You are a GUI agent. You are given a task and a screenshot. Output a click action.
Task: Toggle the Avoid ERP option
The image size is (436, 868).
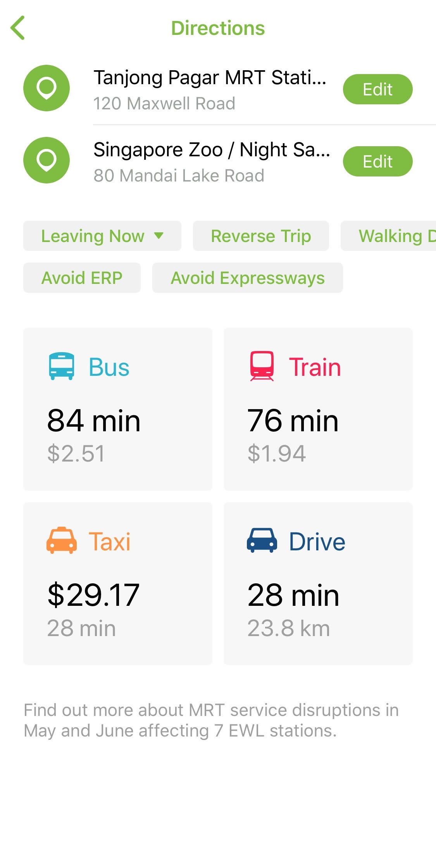coord(82,278)
